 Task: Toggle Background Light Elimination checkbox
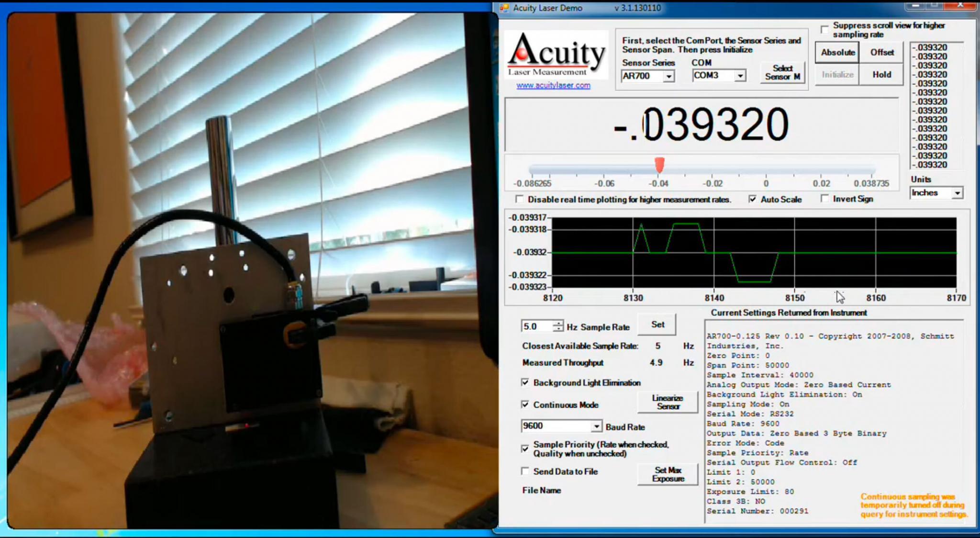point(525,382)
